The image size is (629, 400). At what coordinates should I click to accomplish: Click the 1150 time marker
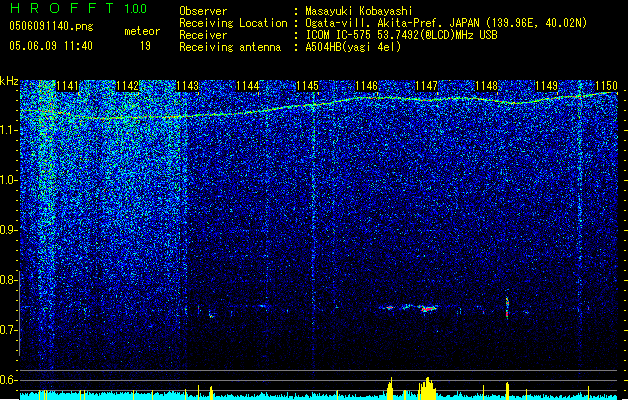pos(607,86)
